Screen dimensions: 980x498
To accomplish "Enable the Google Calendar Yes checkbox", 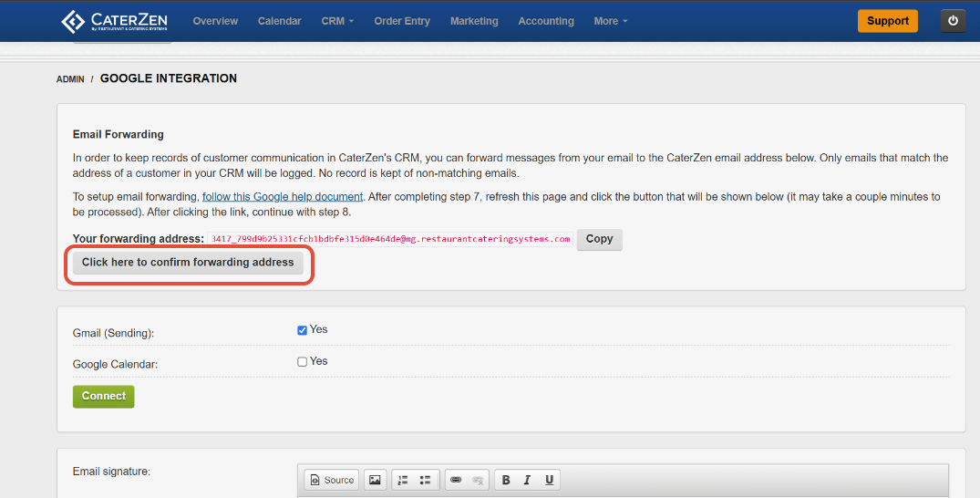I will coord(302,361).
